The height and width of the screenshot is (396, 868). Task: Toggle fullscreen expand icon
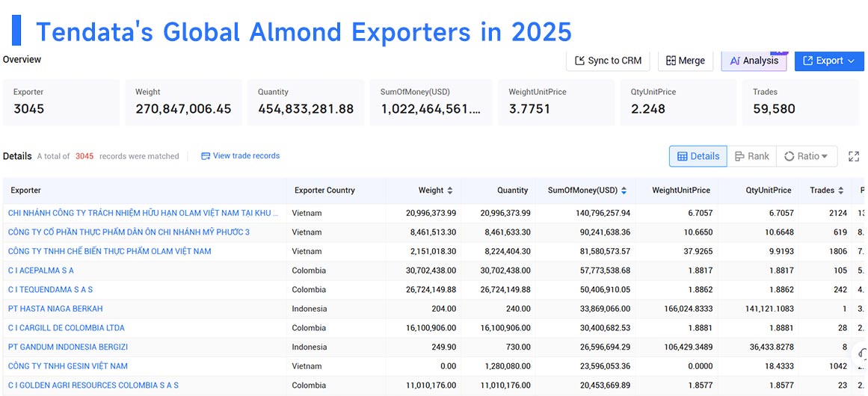coord(854,156)
